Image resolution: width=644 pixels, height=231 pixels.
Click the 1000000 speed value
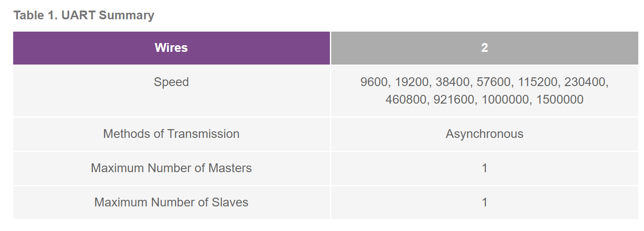505,100
